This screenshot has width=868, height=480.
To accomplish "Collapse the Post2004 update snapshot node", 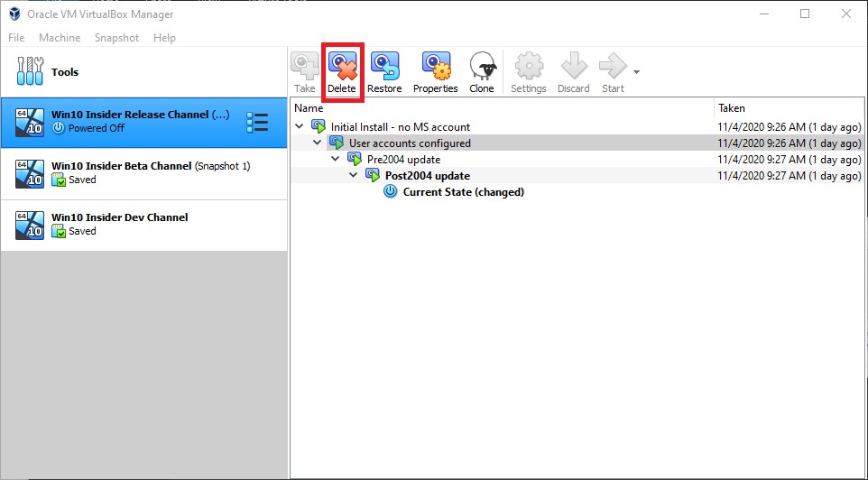I will tap(354, 175).
